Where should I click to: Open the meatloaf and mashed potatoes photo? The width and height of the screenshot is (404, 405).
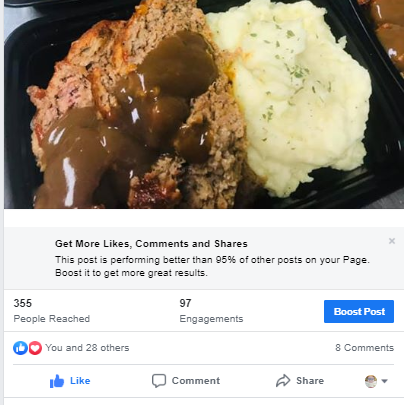pyautogui.click(x=204, y=104)
